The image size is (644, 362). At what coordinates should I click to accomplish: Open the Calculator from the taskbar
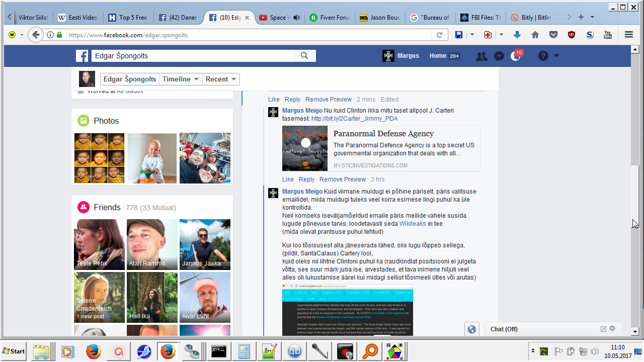[x=245, y=351]
